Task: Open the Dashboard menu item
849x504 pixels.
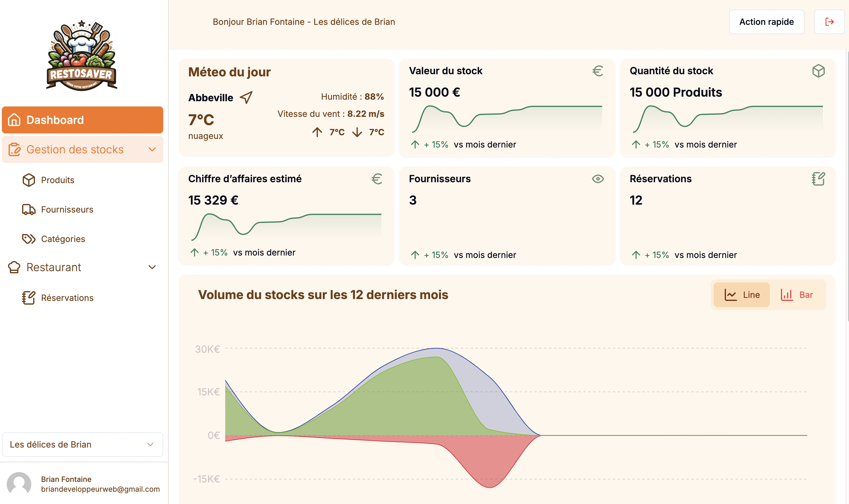Action: click(82, 120)
